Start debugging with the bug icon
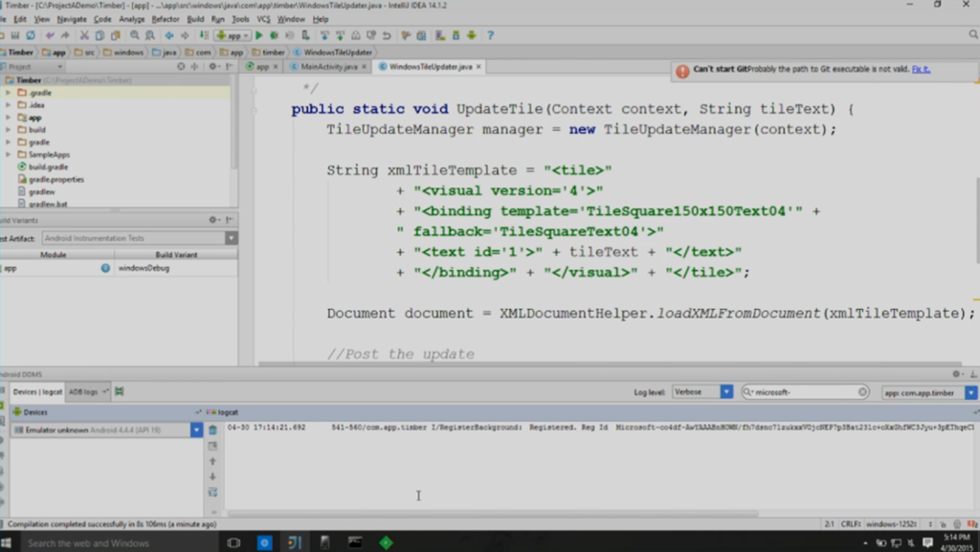The height and width of the screenshot is (552, 980). click(274, 35)
